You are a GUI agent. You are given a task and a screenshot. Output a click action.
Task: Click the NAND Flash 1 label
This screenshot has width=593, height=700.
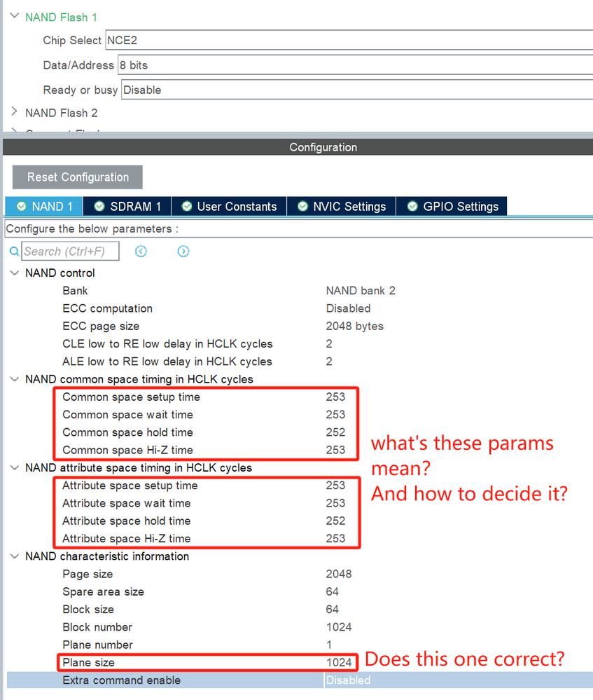tap(61, 18)
